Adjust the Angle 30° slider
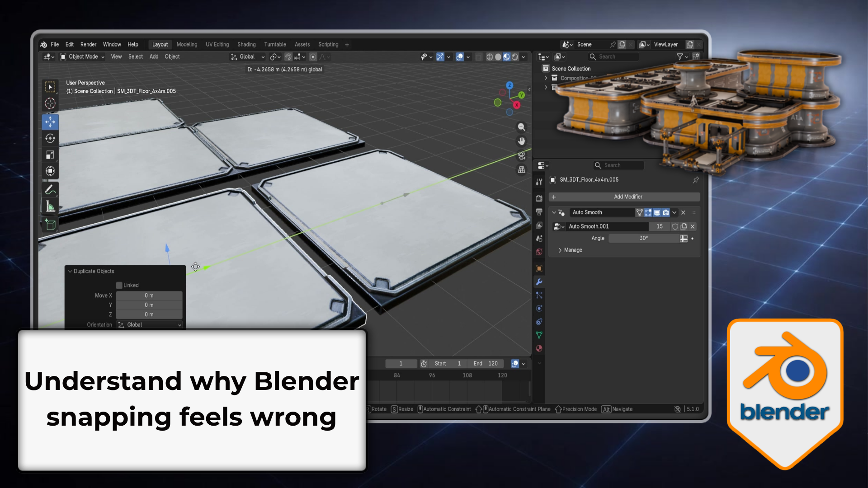The image size is (868, 488). coord(643,238)
